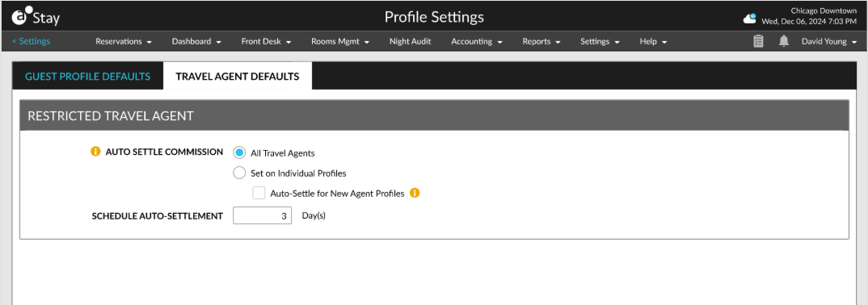Click info icon beside Auto-Settle for New Agent Profiles
The image size is (868, 305).
[x=415, y=193]
